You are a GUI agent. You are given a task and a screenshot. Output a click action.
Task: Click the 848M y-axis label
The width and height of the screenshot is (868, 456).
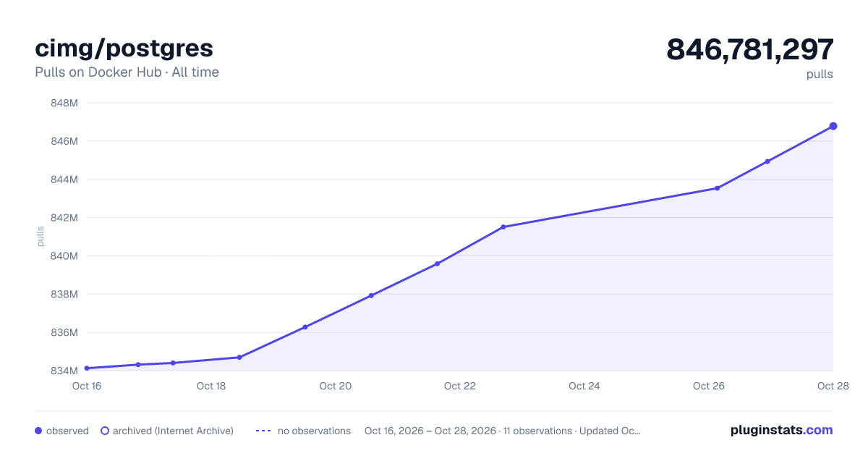coord(64,103)
